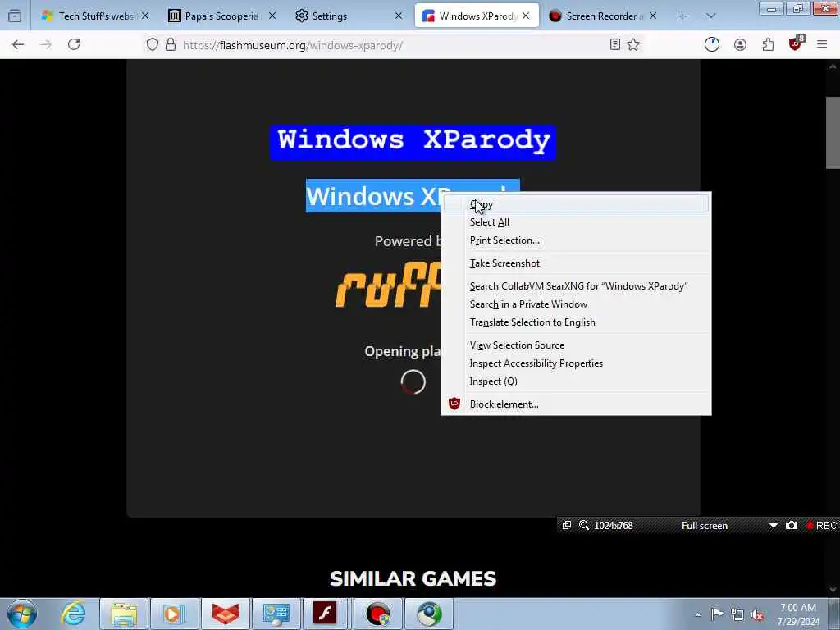Take snapshot with recorder camera icon
The image size is (840, 630).
[792, 525]
